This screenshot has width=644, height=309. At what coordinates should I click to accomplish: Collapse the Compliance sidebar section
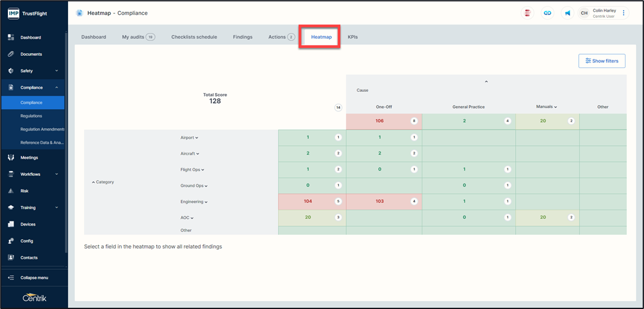[x=56, y=88]
